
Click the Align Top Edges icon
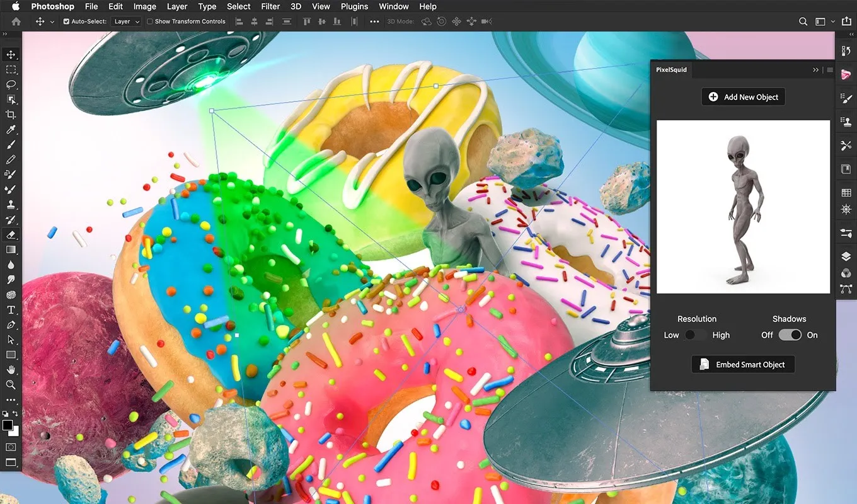308,21
